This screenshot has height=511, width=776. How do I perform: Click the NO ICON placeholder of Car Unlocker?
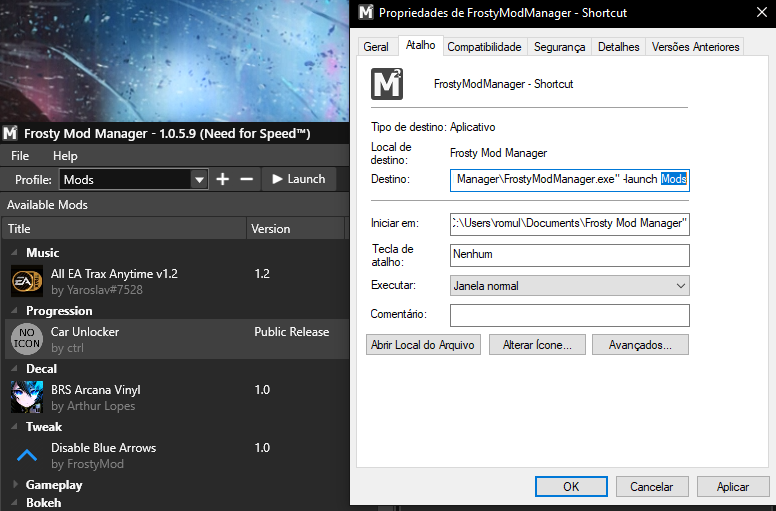[x=27, y=339]
